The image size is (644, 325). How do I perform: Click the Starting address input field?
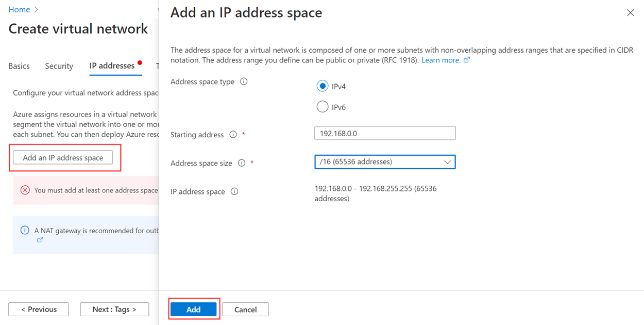(x=385, y=133)
